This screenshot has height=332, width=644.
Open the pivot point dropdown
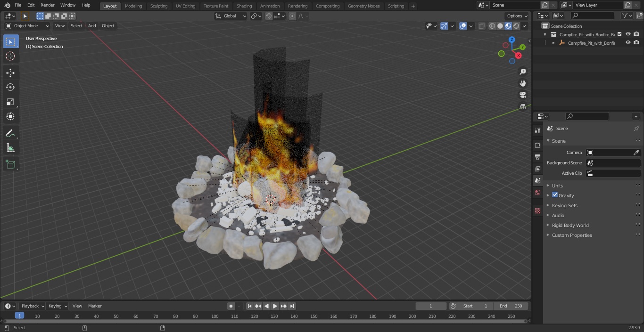[x=256, y=16]
